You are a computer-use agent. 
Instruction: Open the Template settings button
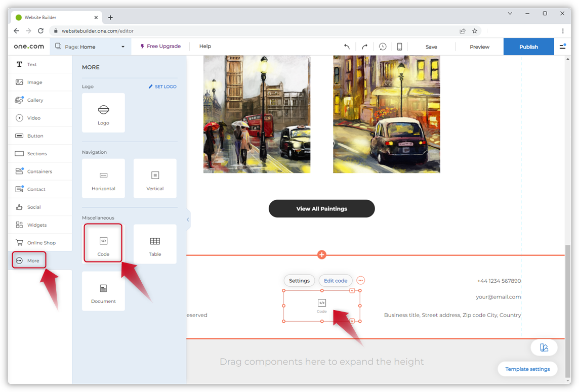(x=527, y=369)
